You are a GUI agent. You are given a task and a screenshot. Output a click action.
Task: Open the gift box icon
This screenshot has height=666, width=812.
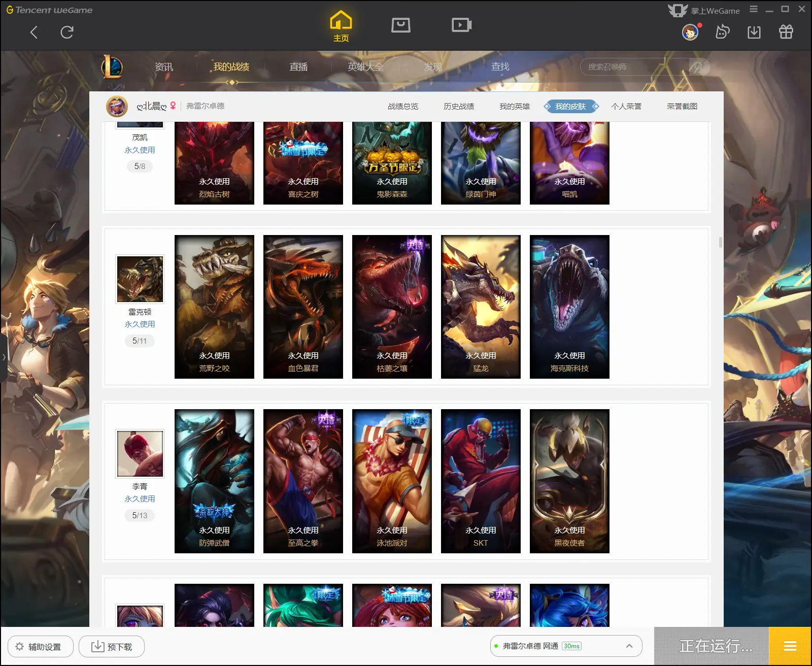coord(786,32)
